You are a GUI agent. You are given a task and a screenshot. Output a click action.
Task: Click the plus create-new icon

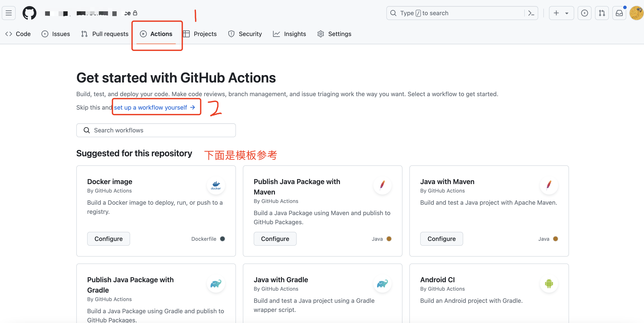pos(556,13)
